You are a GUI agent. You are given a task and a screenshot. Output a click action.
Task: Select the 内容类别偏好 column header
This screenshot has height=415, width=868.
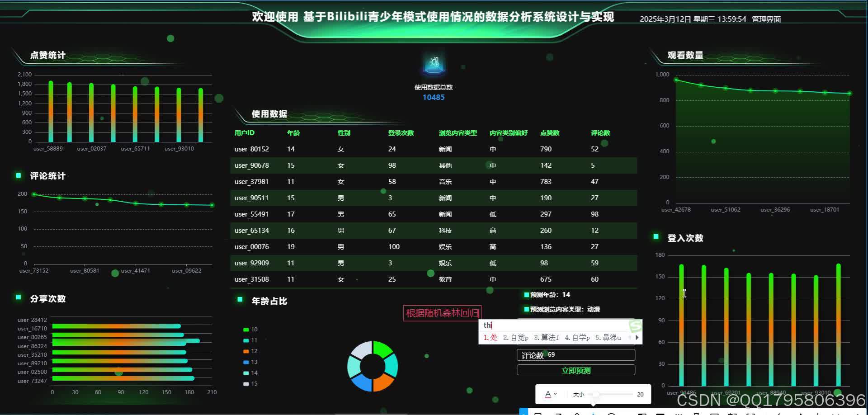pos(509,133)
